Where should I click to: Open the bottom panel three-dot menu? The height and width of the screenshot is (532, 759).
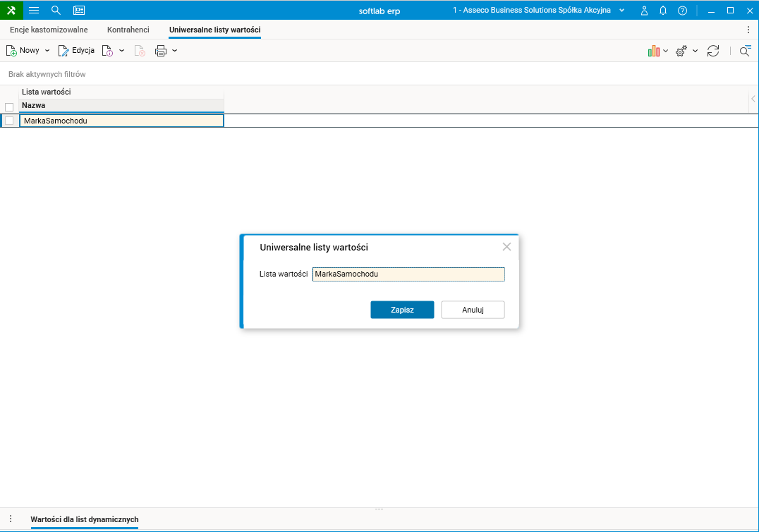11,519
